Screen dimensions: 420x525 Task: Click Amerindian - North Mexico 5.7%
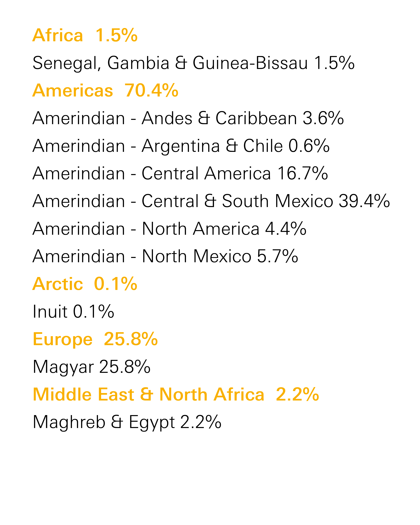(x=165, y=256)
